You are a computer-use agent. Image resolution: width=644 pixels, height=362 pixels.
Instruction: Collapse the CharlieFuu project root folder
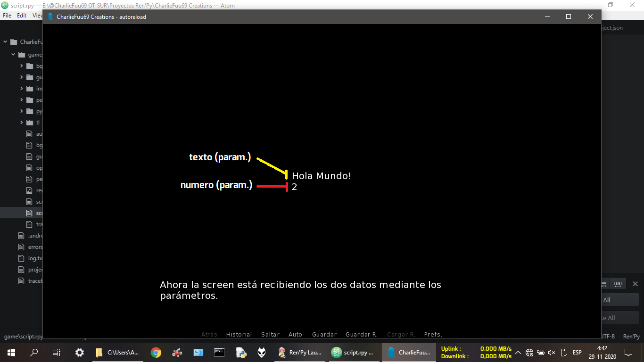point(5,42)
